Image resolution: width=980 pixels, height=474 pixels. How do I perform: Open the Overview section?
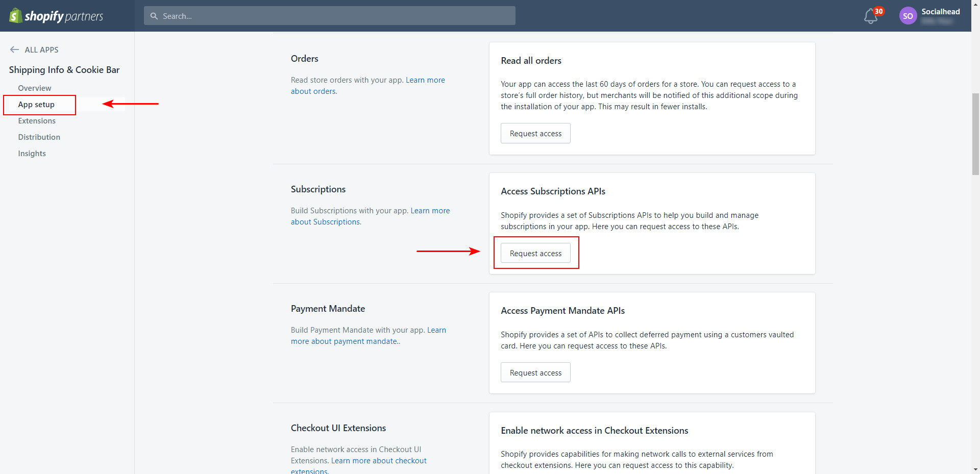34,88
